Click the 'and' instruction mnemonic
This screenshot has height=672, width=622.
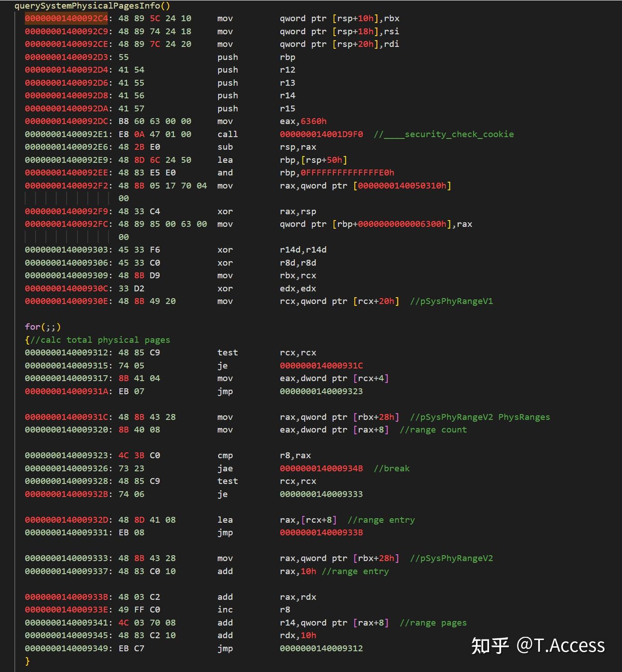(225, 173)
